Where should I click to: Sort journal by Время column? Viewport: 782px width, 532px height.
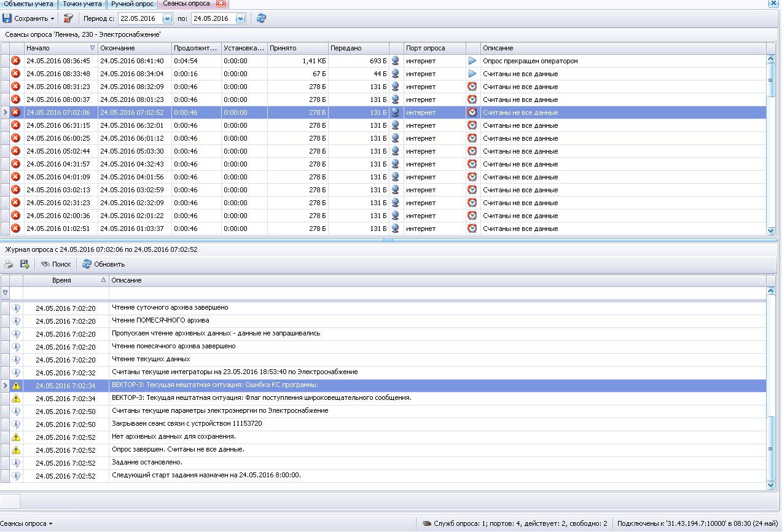pyautogui.click(x=66, y=280)
